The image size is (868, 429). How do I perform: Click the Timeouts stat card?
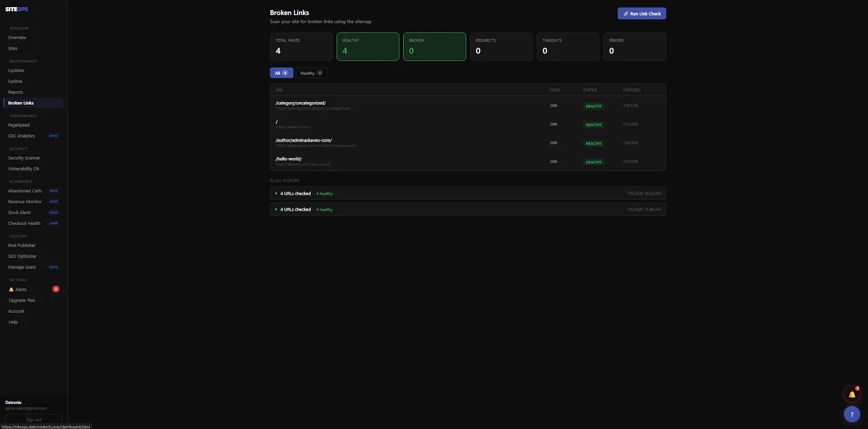[568, 47]
